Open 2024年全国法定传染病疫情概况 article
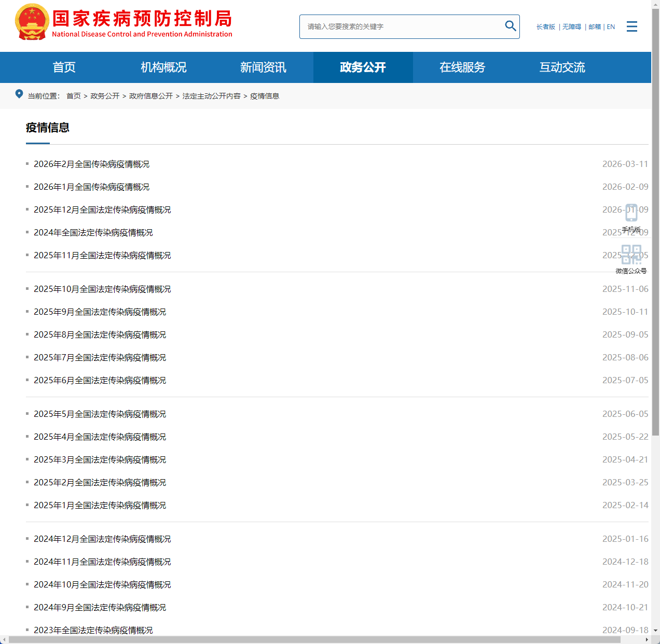The height and width of the screenshot is (644, 660). (x=93, y=232)
